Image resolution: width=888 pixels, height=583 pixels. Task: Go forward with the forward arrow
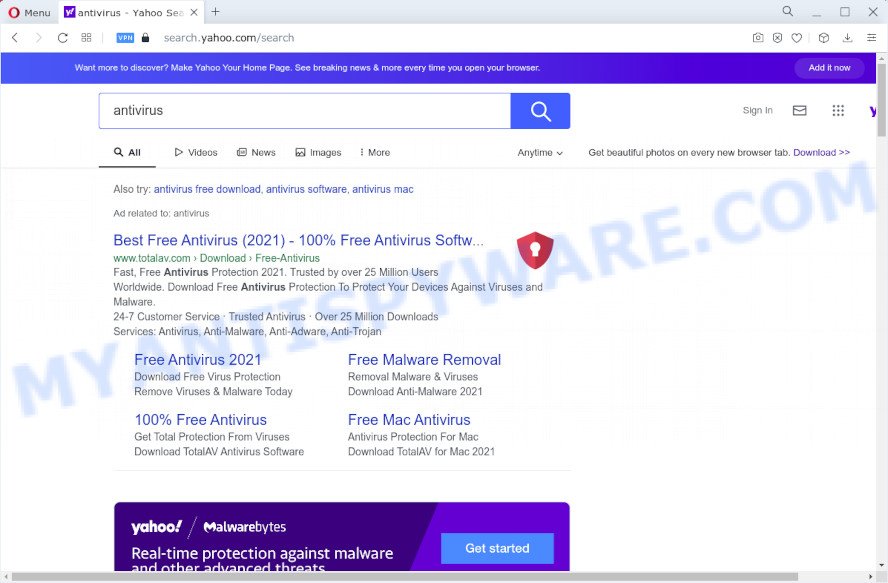click(x=39, y=38)
